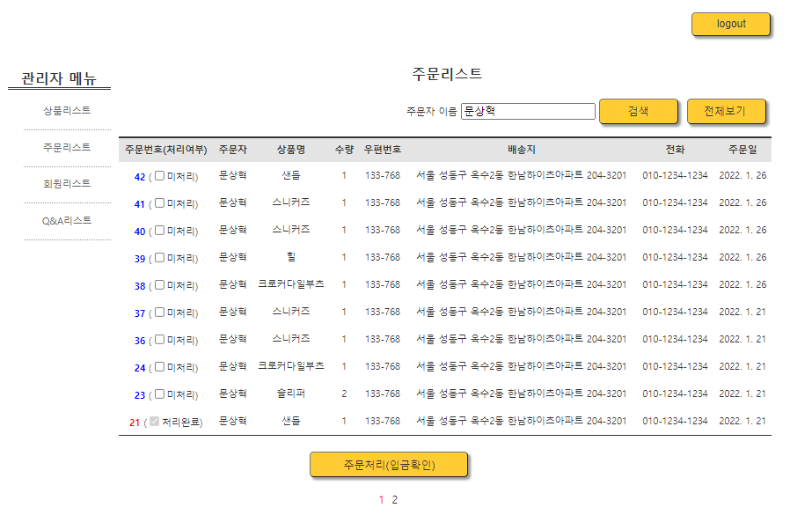Open order number 40 link
The width and height of the screenshot is (812, 515).
pyautogui.click(x=140, y=232)
